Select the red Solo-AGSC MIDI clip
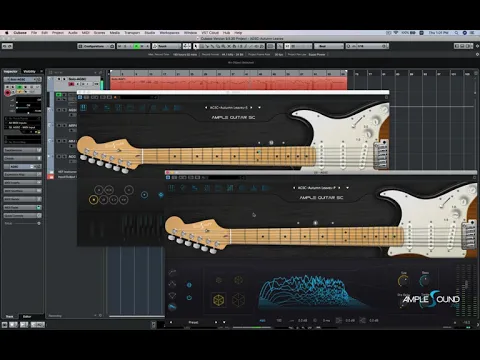 pyautogui.click(x=228, y=83)
